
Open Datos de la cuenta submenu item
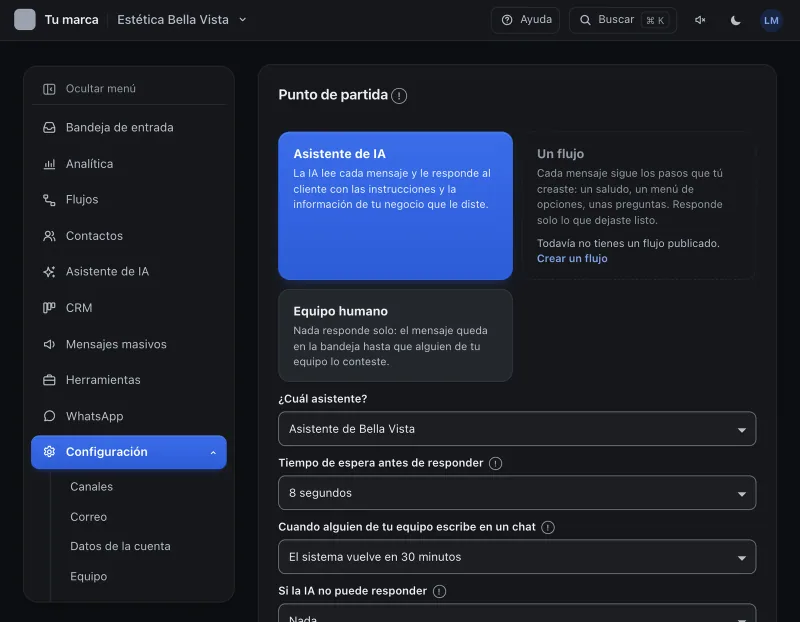pos(120,546)
